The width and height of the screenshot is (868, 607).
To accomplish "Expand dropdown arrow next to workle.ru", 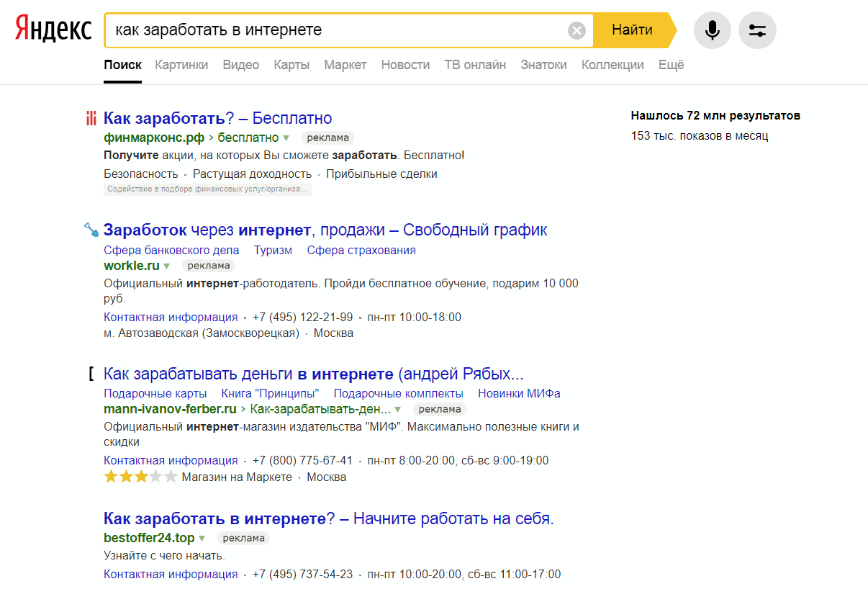I will pyautogui.click(x=167, y=266).
